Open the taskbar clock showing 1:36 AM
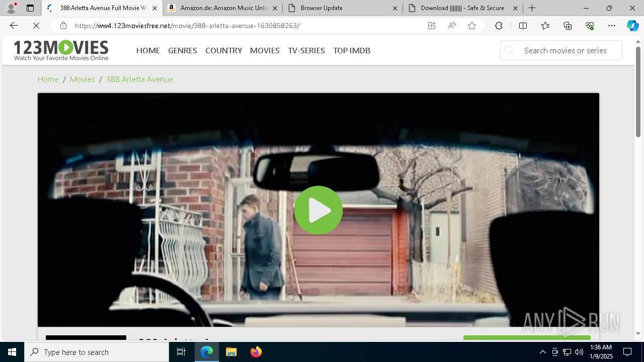Screen dimensions: 644x362 coord(601,352)
